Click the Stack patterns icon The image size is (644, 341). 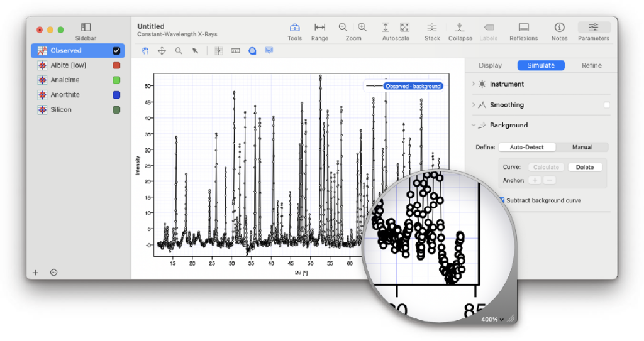432,28
